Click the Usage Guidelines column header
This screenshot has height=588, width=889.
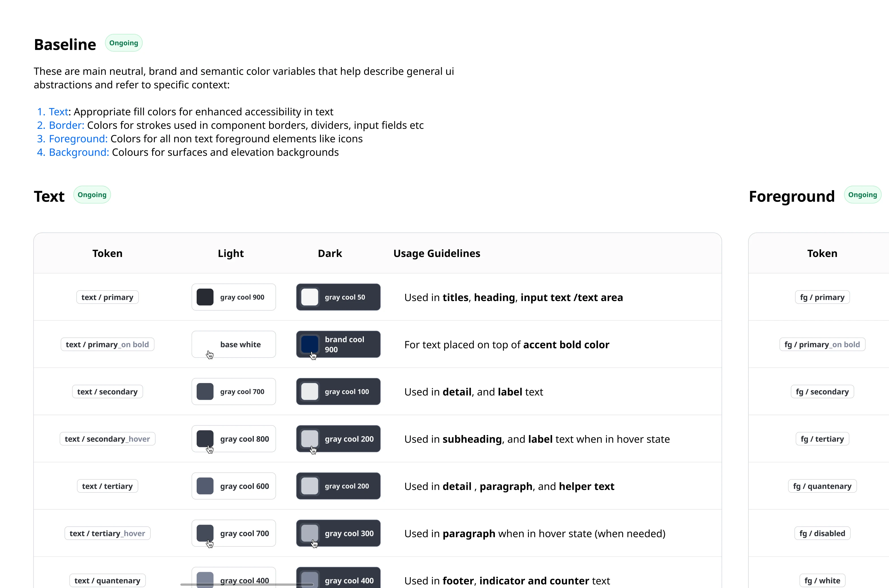(x=436, y=254)
